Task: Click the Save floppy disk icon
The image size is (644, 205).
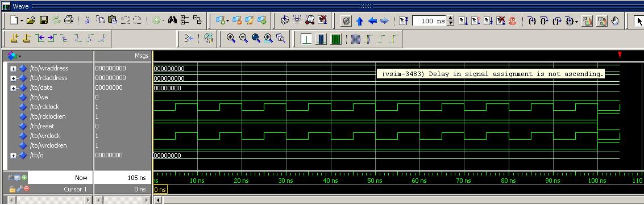Action: 44,20
